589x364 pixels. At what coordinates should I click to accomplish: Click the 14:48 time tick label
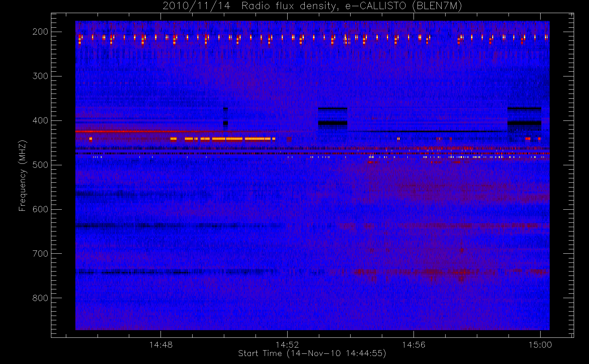(161, 345)
